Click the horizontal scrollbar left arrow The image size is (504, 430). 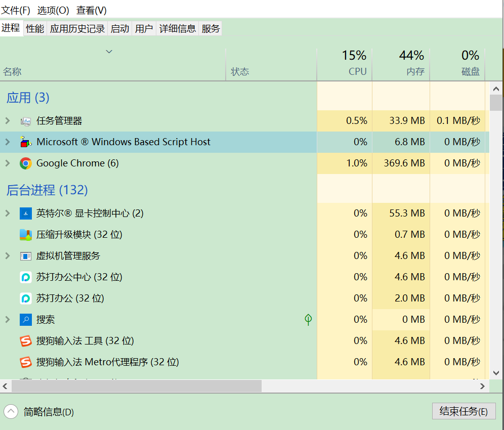pos(5,386)
